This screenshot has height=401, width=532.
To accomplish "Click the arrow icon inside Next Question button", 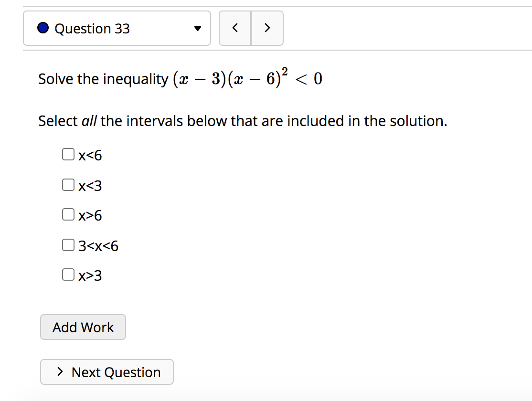I will click(60, 371).
